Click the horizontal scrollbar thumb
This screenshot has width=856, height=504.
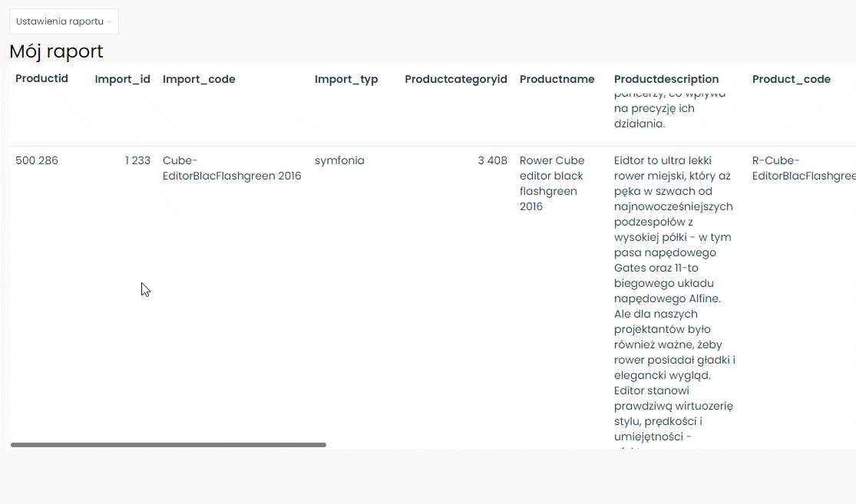click(168, 445)
